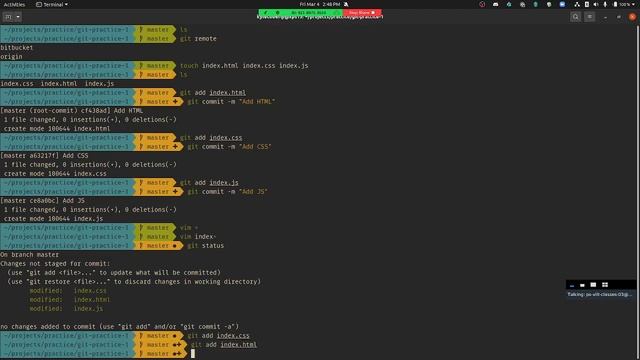This screenshot has width=640, height=360.
Task: Open the system menu dropdown arrow
Action: click(x=634, y=4)
